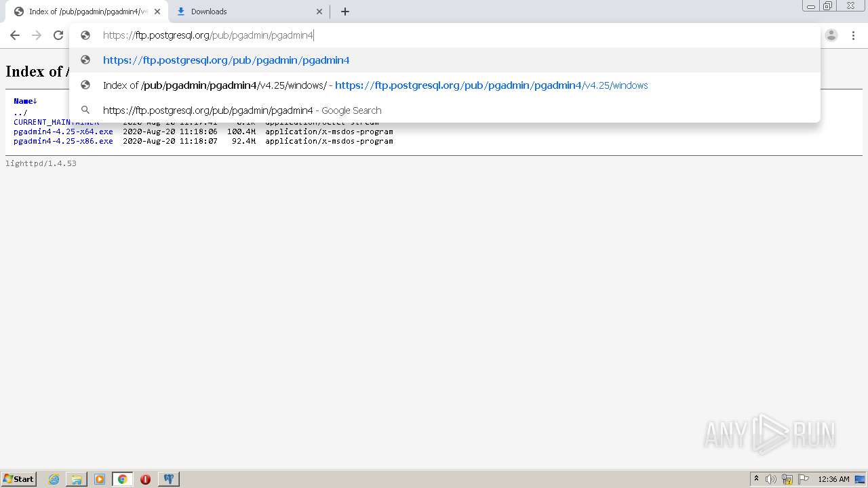The width and height of the screenshot is (868, 488).
Task: Show hidden system tray icons
Action: [756, 479]
